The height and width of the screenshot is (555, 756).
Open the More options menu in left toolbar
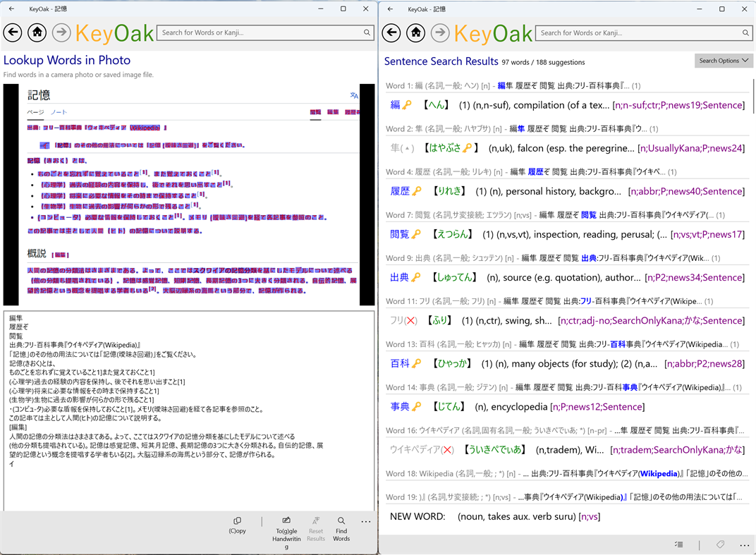[365, 522]
